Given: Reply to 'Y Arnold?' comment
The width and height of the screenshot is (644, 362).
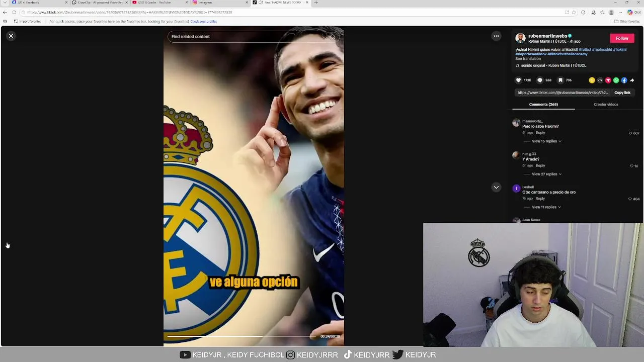Looking at the screenshot, I should point(540,165).
